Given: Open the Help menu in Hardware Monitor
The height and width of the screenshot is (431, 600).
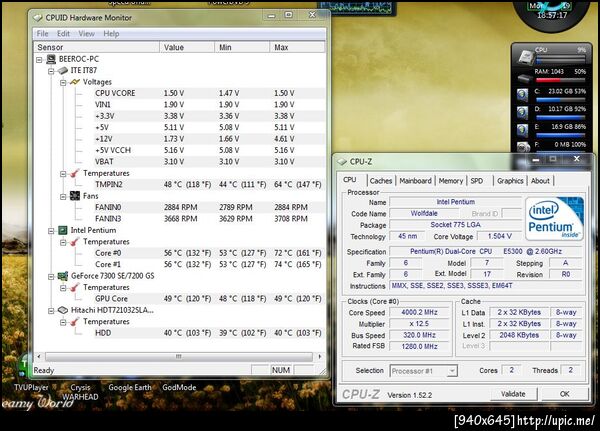Looking at the screenshot, I should pyautogui.click(x=111, y=34).
